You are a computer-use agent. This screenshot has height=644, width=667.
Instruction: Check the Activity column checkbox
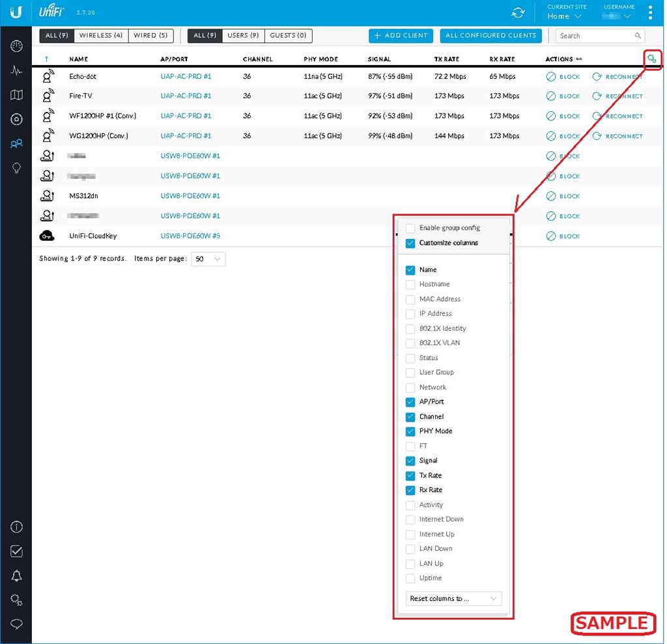(x=410, y=505)
